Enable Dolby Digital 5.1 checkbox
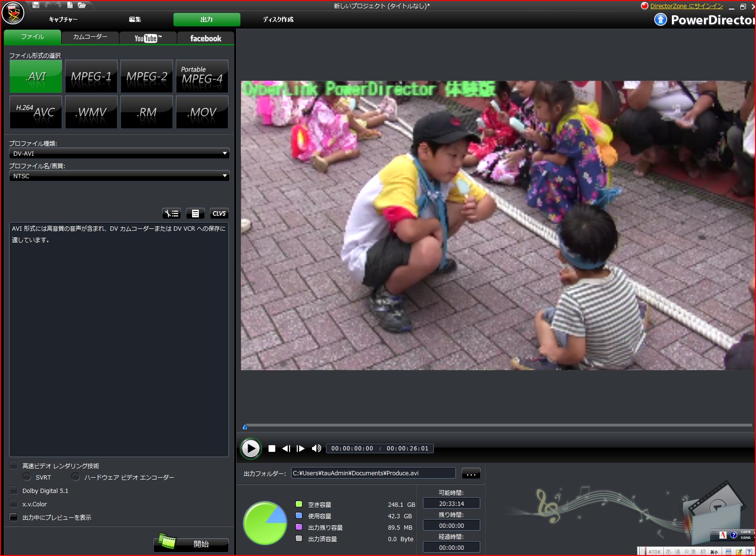756x556 pixels. (x=14, y=490)
